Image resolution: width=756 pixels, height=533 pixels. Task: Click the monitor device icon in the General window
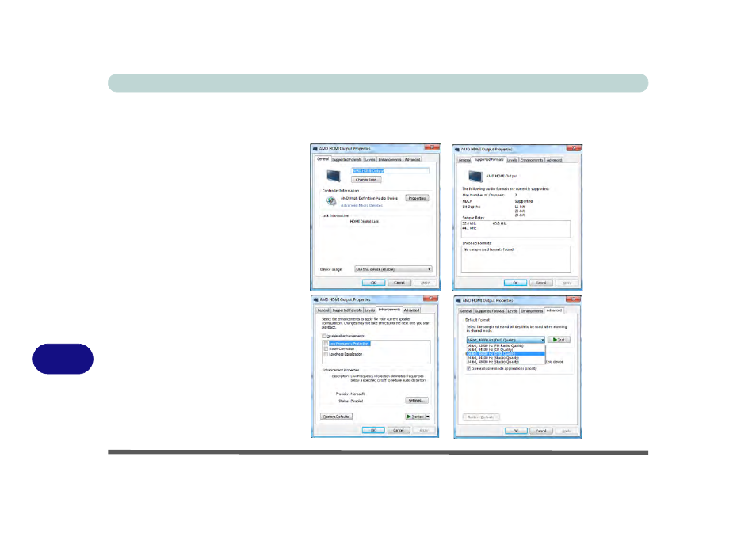tap(333, 176)
